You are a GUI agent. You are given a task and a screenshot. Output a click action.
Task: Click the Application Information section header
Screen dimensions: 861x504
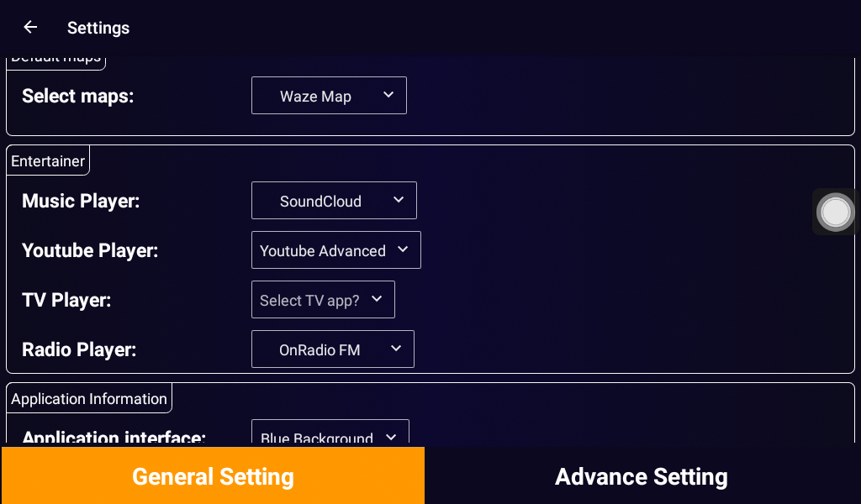(89, 399)
